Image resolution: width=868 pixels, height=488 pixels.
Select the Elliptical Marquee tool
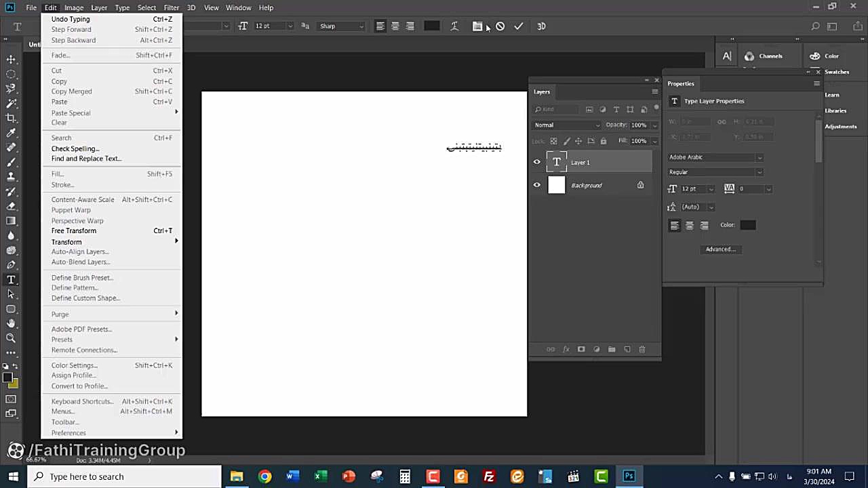11,74
